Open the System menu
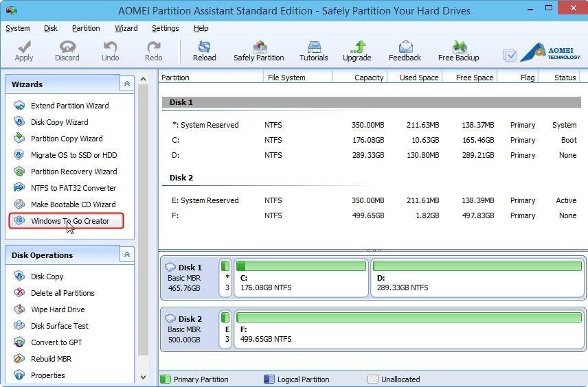The height and width of the screenshot is (387, 588). [x=18, y=28]
